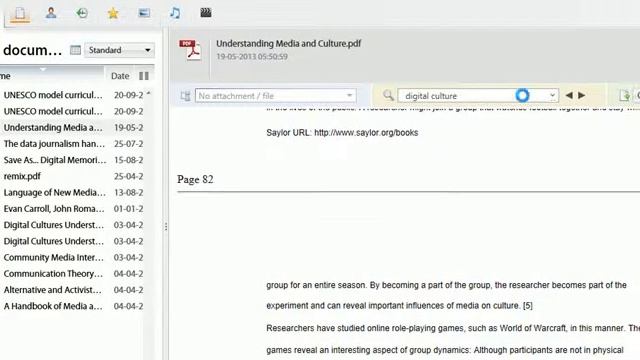The width and height of the screenshot is (640, 360).
Task: Click date 13-08-2 in the list
Action: coord(129,193)
